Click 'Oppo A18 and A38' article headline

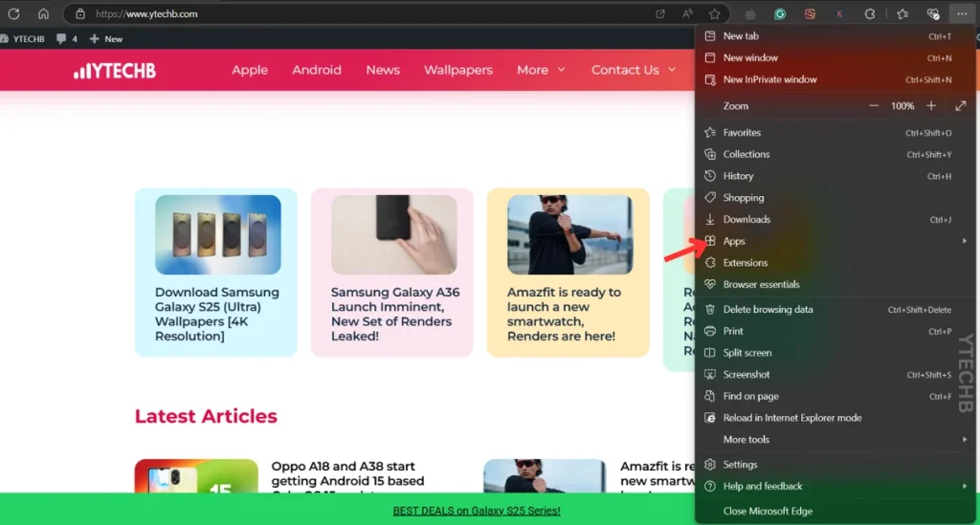(x=347, y=477)
